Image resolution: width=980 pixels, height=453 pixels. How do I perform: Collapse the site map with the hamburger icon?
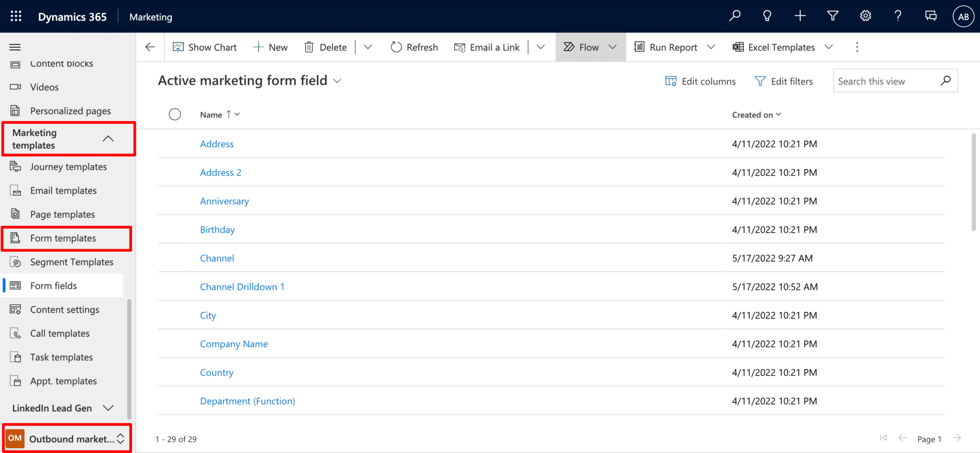[14, 47]
